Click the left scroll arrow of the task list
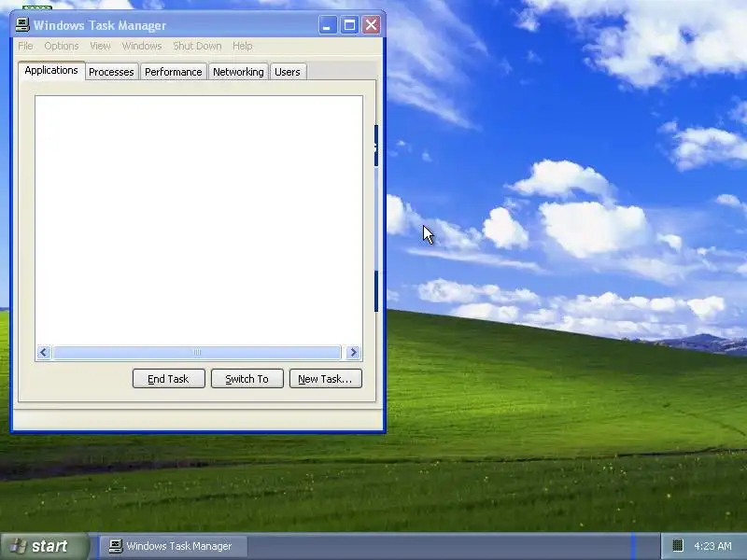Screen dimensions: 747x560 pos(44,353)
